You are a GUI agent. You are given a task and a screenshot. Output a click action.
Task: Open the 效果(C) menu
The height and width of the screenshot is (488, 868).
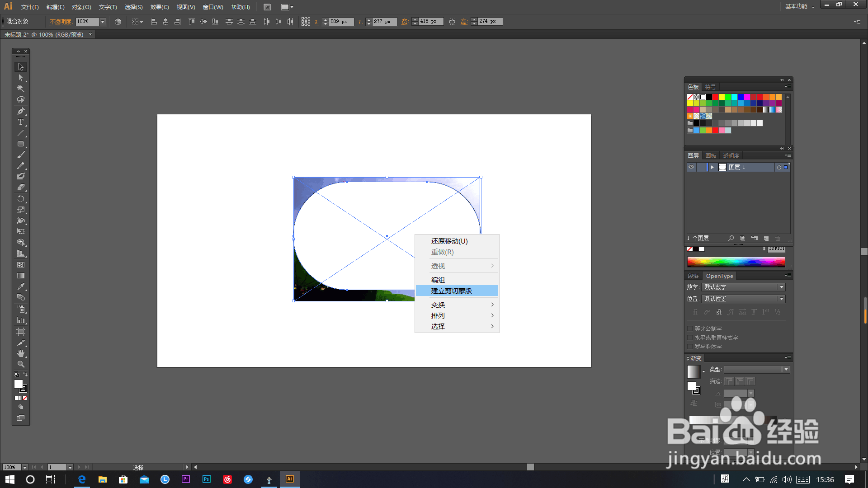[x=159, y=7]
